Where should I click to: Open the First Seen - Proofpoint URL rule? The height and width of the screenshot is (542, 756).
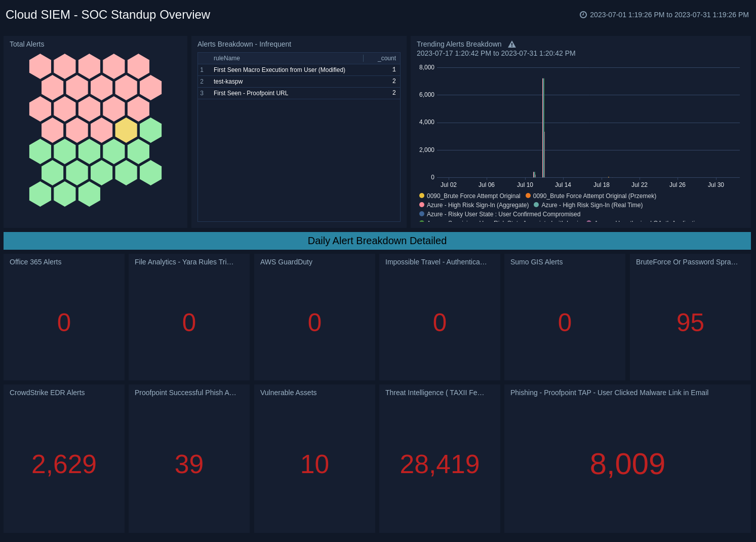[250, 93]
